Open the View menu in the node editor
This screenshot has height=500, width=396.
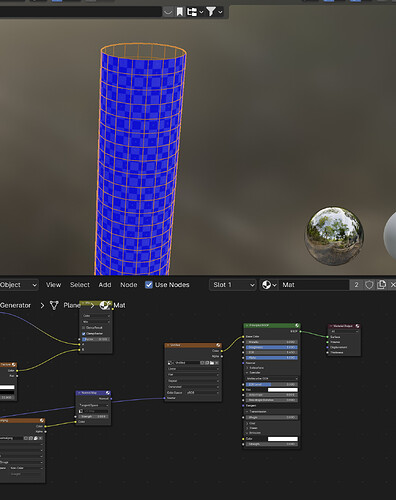coord(53,285)
